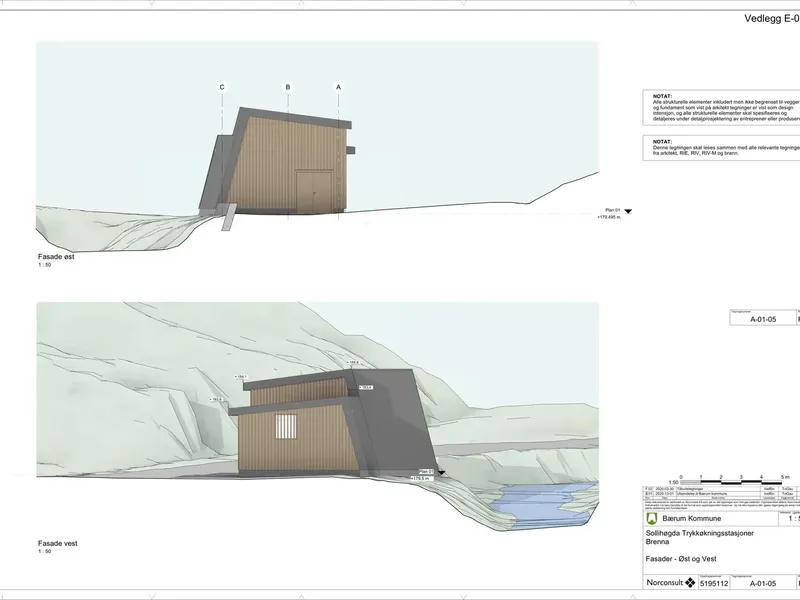The height and width of the screenshot is (600, 800).
Task: Select the 'Fasade øst' view title
Action: [56, 257]
